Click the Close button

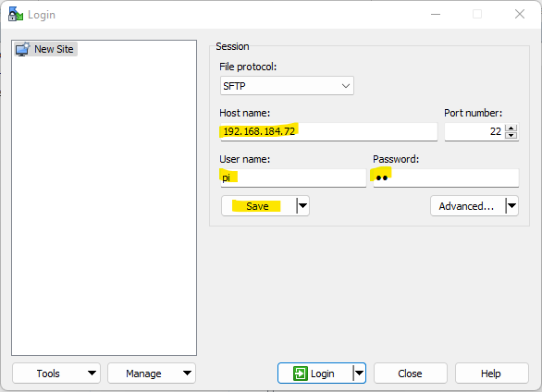pyautogui.click(x=411, y=373)
